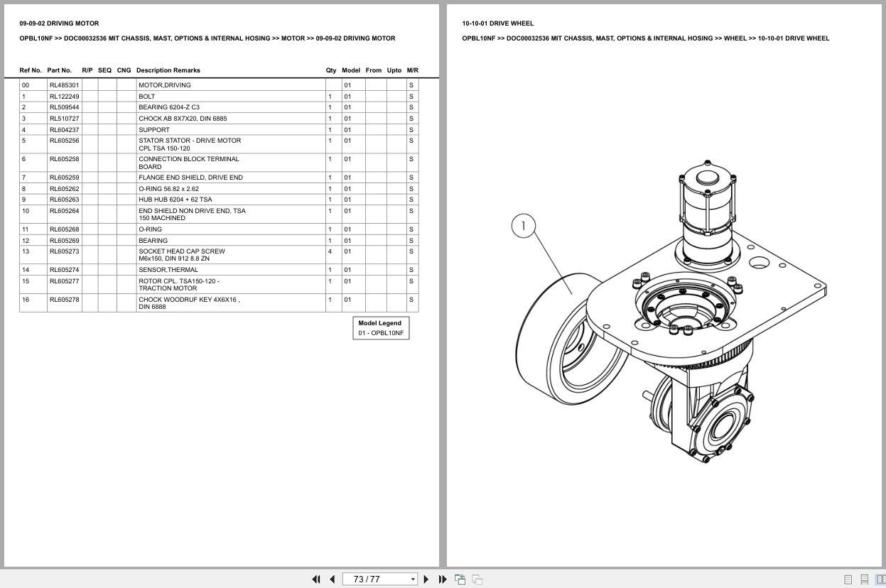Screen dimensions: 886x588
Task: Click SENSOR,THERMAL description
Action: point(168,270)
